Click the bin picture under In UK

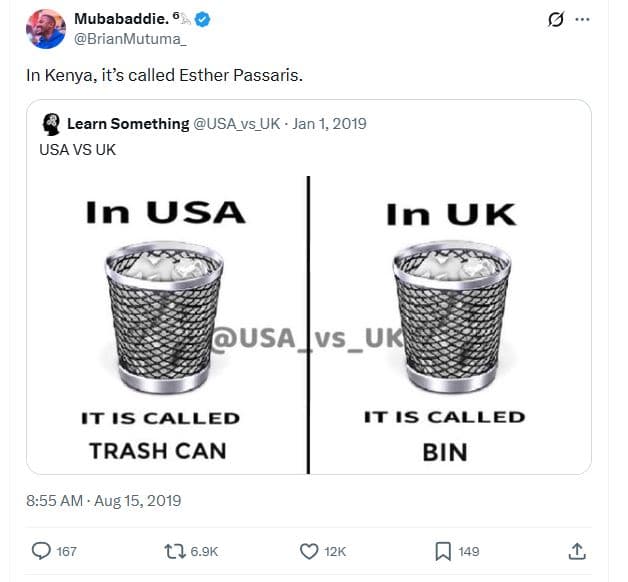[452, 316]
